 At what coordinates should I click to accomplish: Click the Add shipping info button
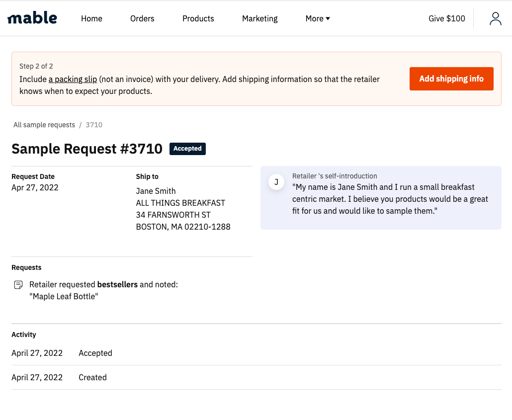[x=451, y=79]
